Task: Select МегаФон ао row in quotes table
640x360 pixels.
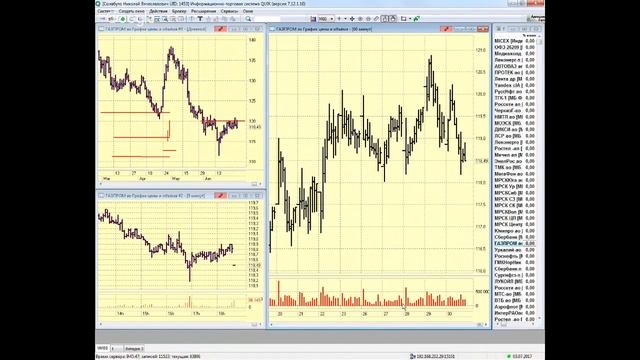Action: tap(515, 174)
